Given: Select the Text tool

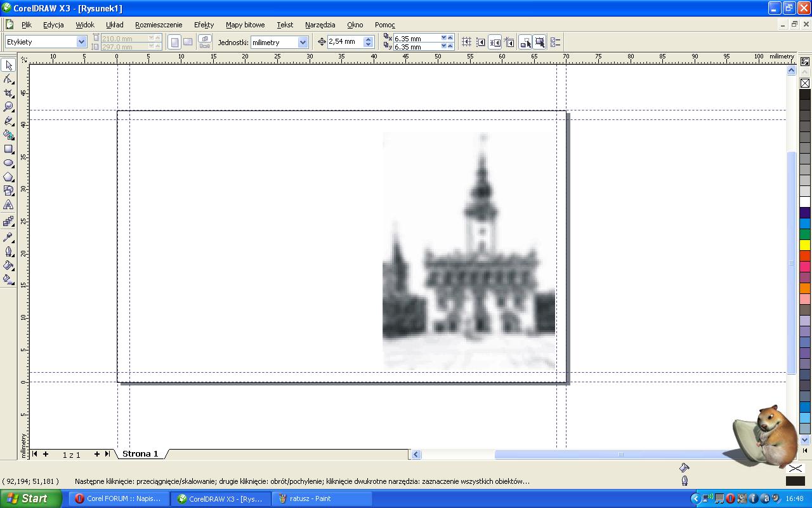Looking at the screenshot, I should 8,205.
